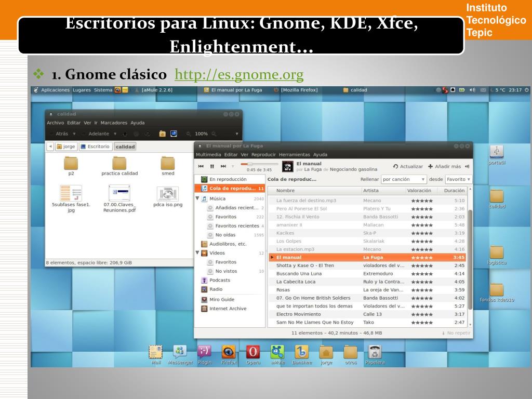Select the p2 folder
The height and width of the screenshot is (399, 532).
pos(71,166)
